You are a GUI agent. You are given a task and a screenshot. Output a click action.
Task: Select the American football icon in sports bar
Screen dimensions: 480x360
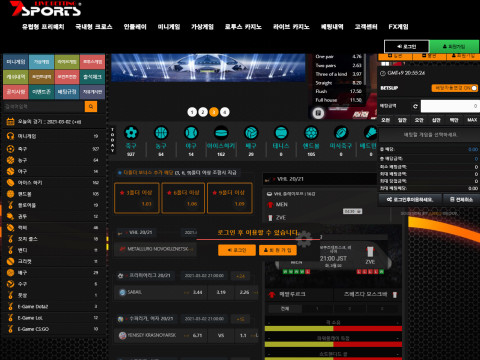341,133
